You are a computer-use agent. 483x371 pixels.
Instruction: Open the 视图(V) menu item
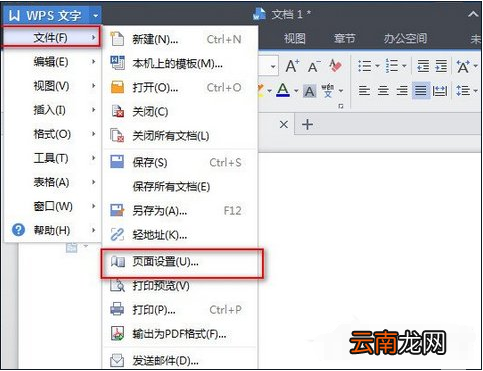pyautogui.click(x=51, y=86)
